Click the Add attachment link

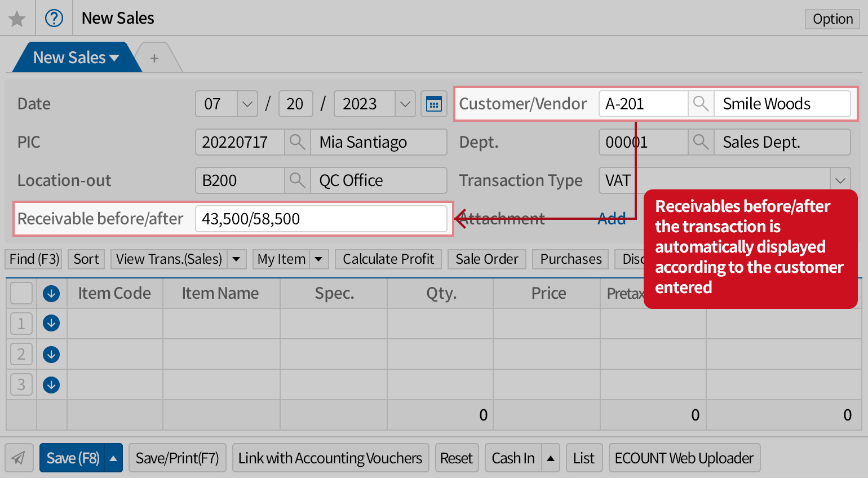click(x=612, y=219)
